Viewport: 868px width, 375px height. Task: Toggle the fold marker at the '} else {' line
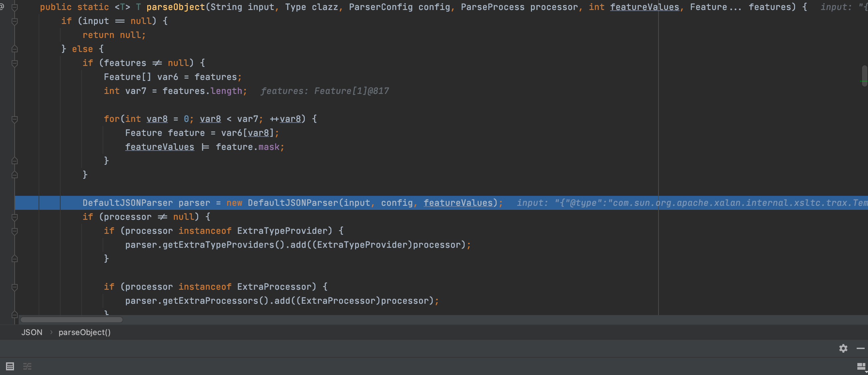(x=15, y=49)
